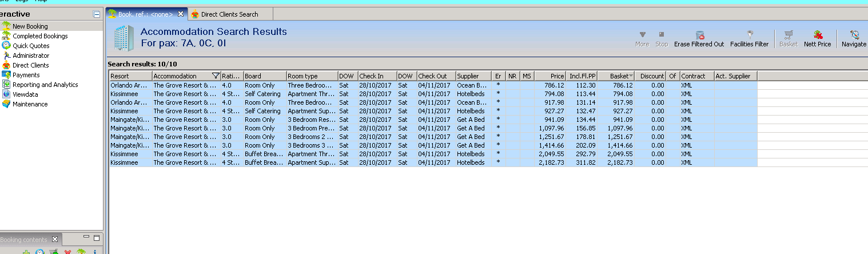
Task: Click the Basket cart icon in the toolbar
Action: pyautogui.click(x=789, y=35)
